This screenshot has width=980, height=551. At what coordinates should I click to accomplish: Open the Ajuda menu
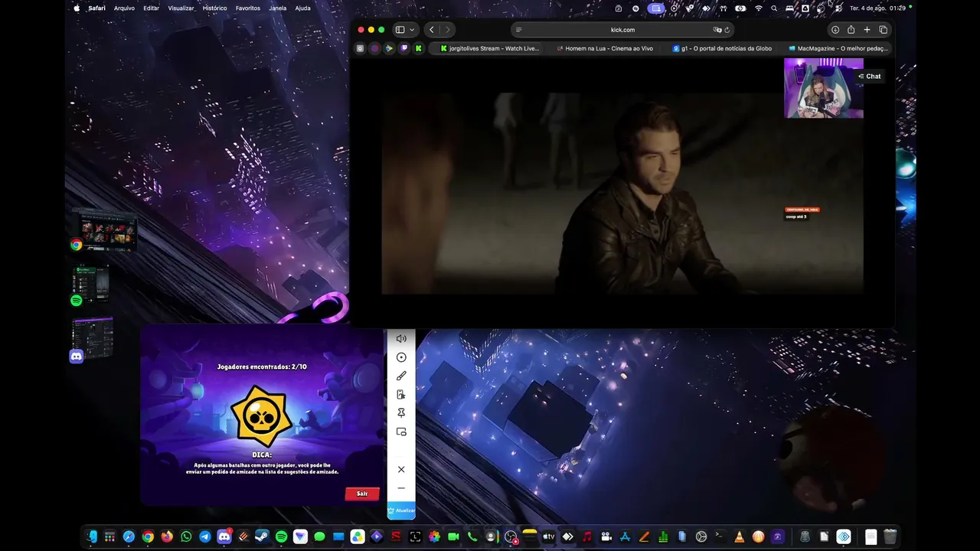tap(302, 8)
